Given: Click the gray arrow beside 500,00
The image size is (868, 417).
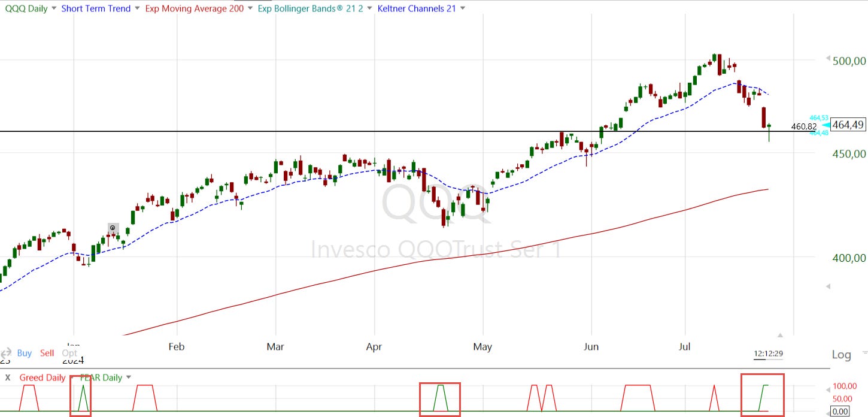Looking at the screenshot, I should click(828, 59).
